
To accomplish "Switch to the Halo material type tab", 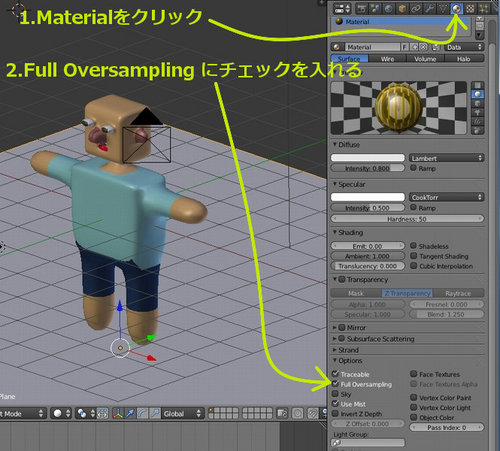I will coord(464,59).
